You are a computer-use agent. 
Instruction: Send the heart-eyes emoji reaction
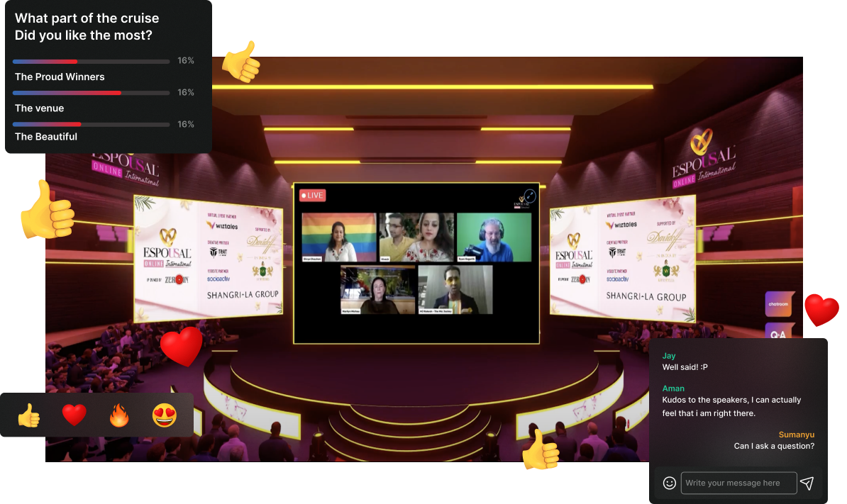tap(164, 415)
